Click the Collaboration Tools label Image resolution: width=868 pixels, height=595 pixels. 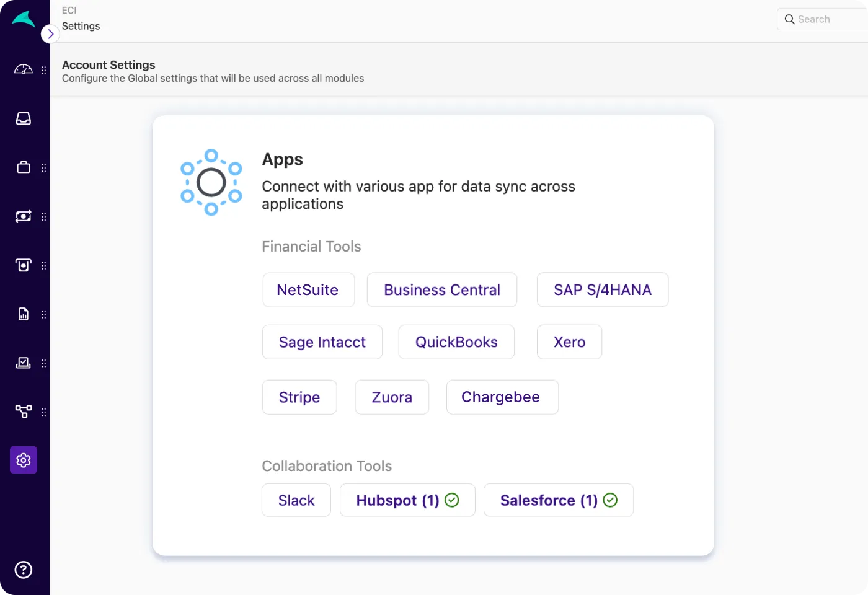tap(327, 466)
